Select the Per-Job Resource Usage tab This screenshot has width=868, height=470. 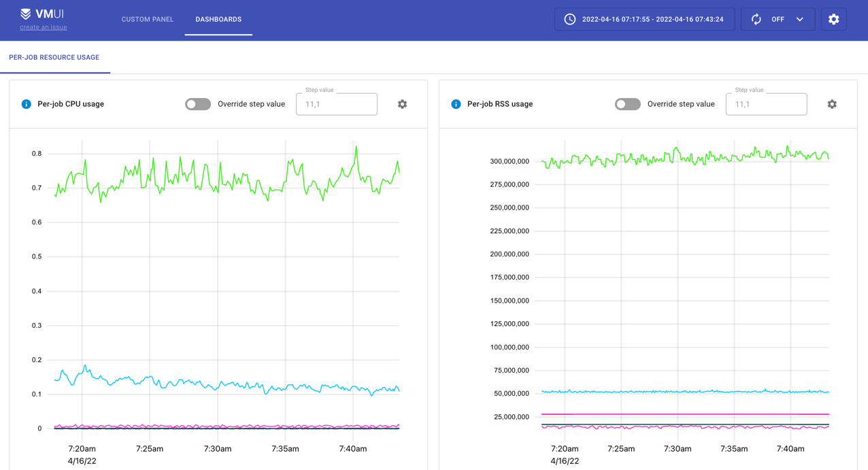[54, 57]
